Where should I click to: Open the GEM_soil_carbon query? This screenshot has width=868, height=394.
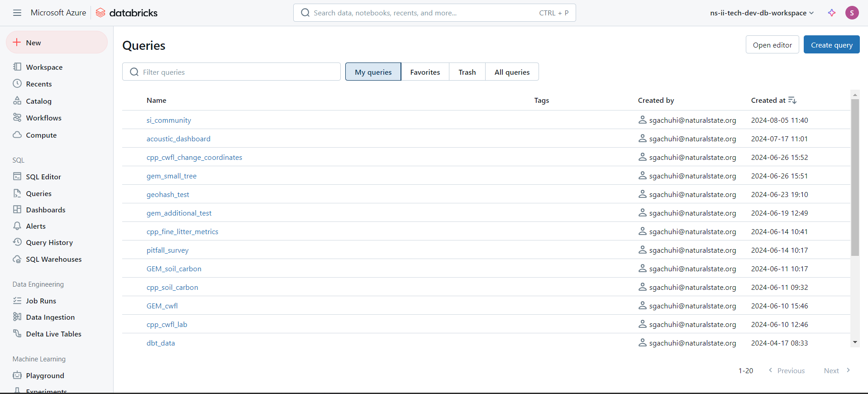tap(174, 269)
